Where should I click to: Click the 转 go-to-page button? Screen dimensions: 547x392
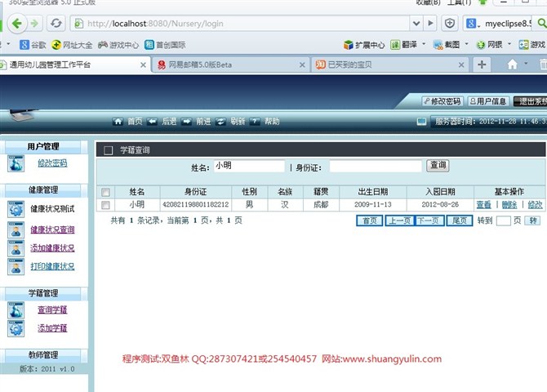(533, 220)
